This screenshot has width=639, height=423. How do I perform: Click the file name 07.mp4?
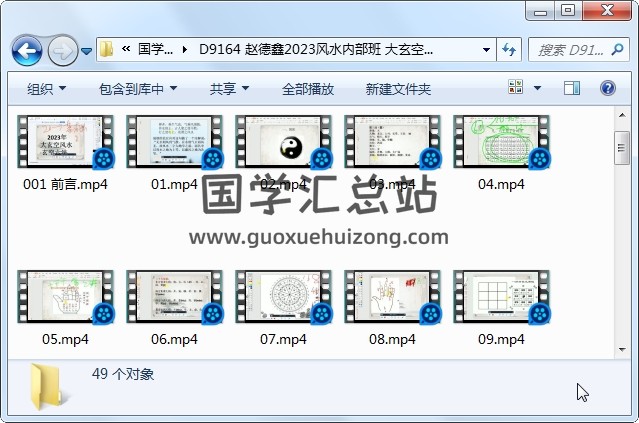pyautogui.click(x=283, y=339)
